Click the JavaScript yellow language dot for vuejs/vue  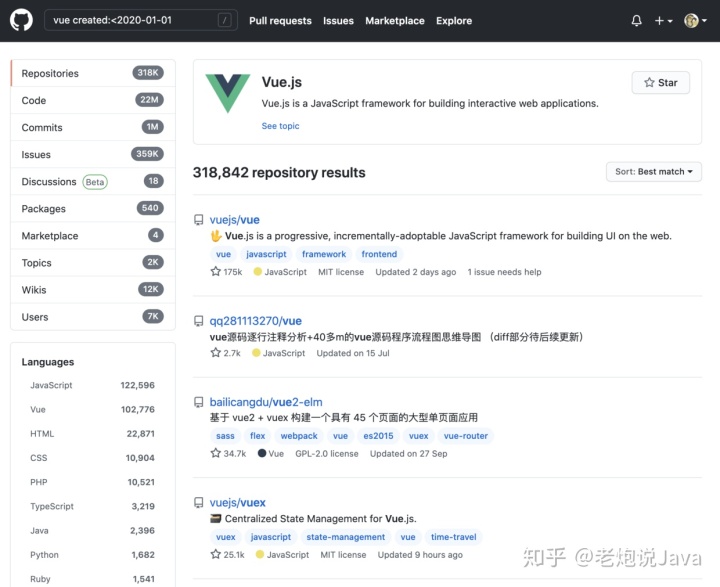(258, 272)
